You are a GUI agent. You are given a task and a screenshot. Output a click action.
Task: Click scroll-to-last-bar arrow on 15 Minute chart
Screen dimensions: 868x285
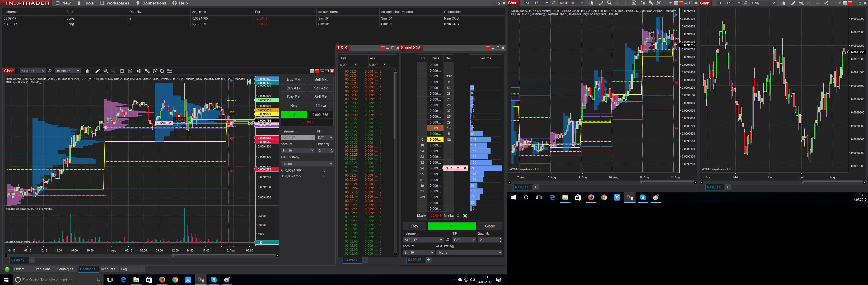pyautogui.click(x=249, y=82)
